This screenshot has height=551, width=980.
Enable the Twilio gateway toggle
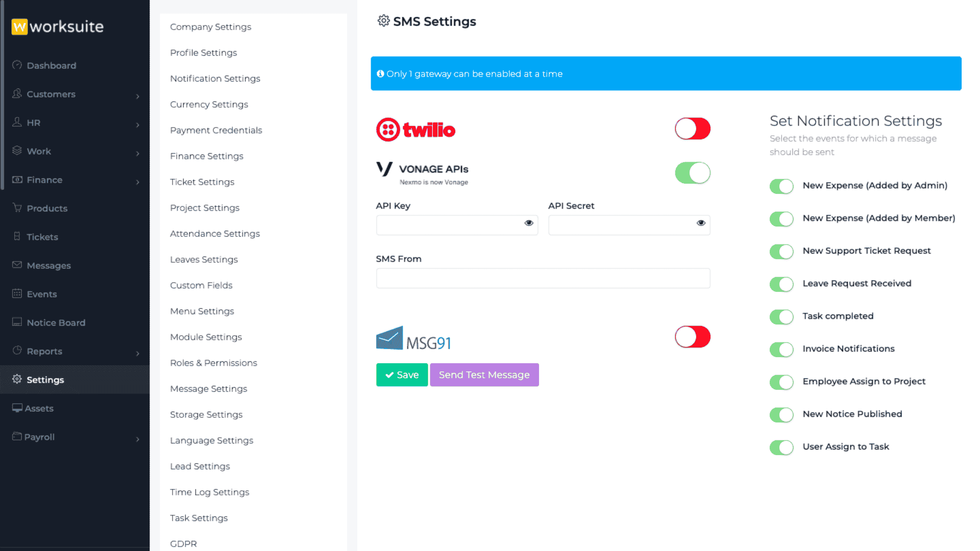click(x=693, y=129)
